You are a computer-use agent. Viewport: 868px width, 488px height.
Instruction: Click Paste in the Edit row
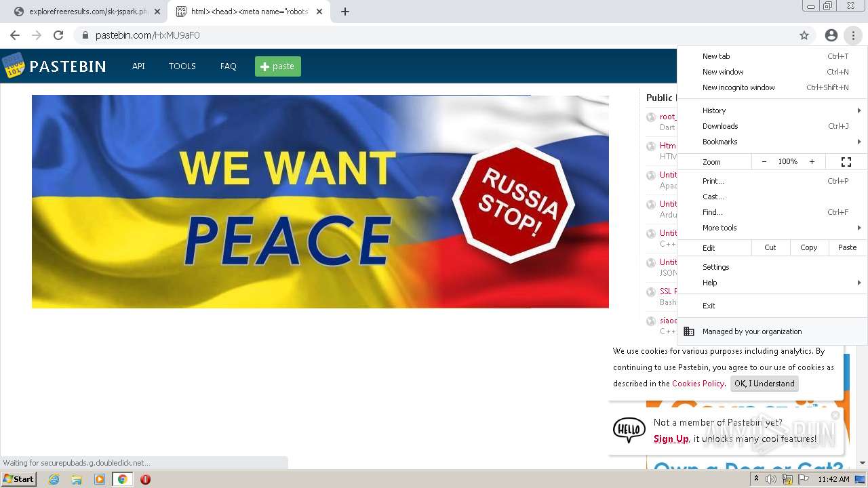click(848, 247)
